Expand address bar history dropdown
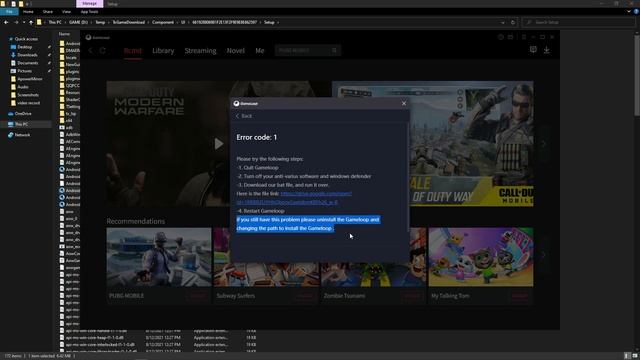This screenshot has width=640, height=360. click(503, 22)
